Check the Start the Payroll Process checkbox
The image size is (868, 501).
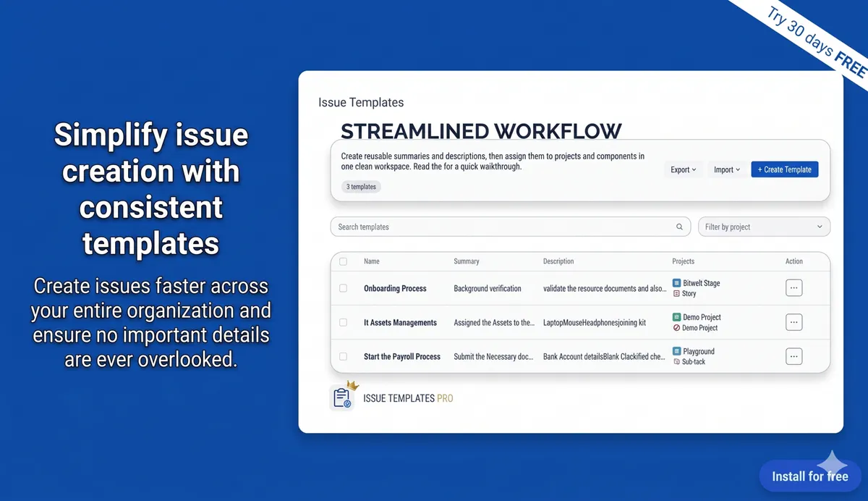tap(343, 356)
